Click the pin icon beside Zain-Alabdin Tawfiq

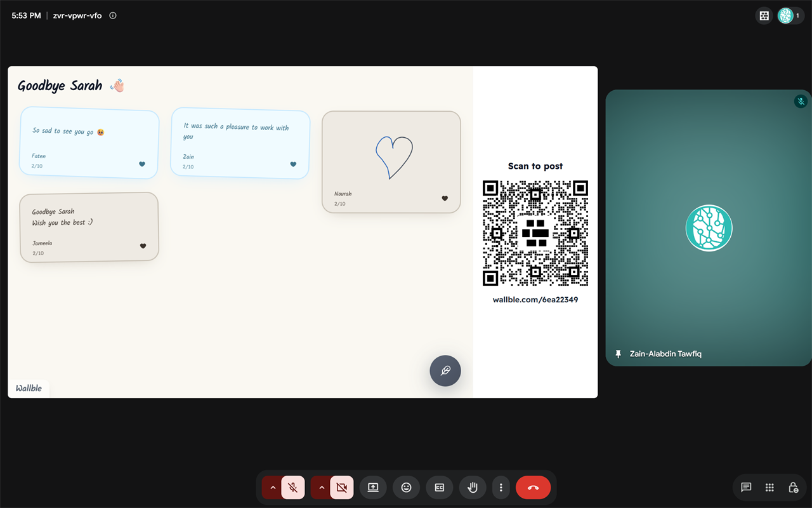pos(619,354)
